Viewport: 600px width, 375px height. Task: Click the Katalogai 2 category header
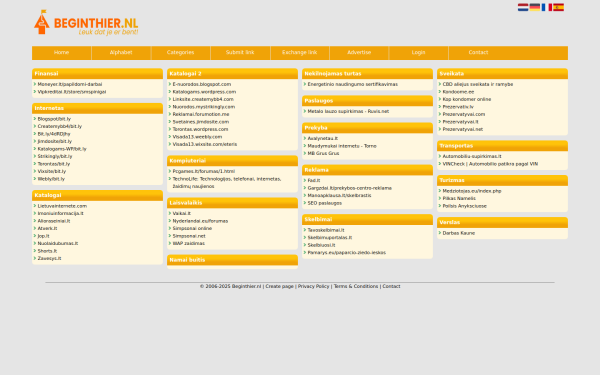(232, 73)
